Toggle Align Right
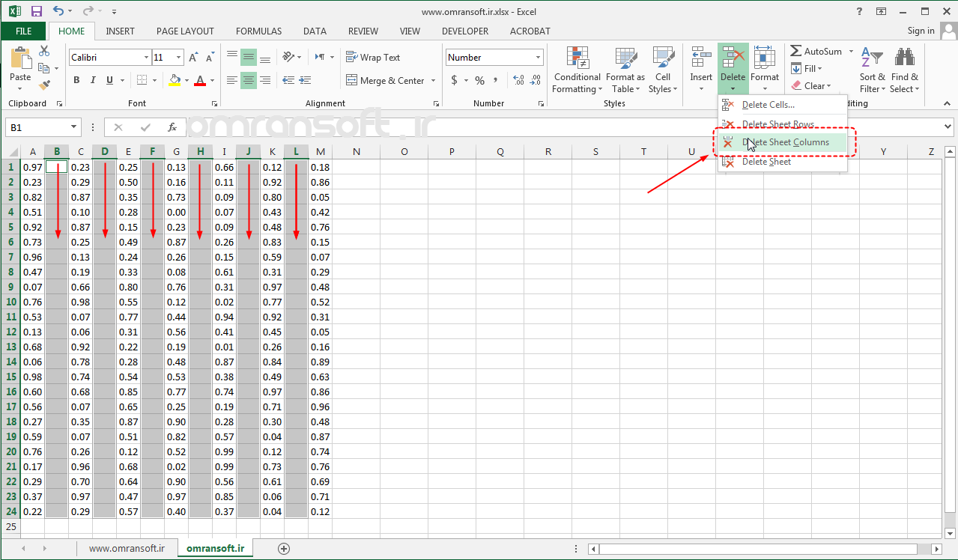The image size is (958, 560). click(266, 80)
